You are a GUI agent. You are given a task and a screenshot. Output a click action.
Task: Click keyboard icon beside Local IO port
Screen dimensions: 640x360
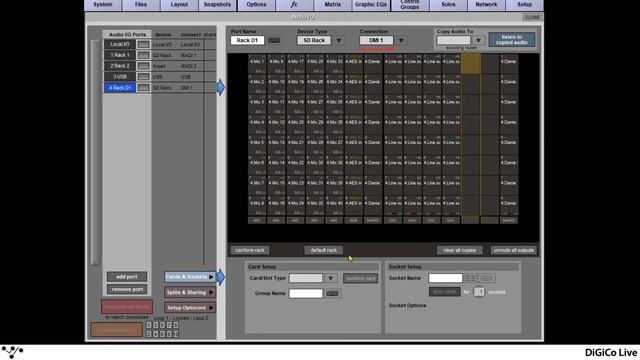[143, 44]
